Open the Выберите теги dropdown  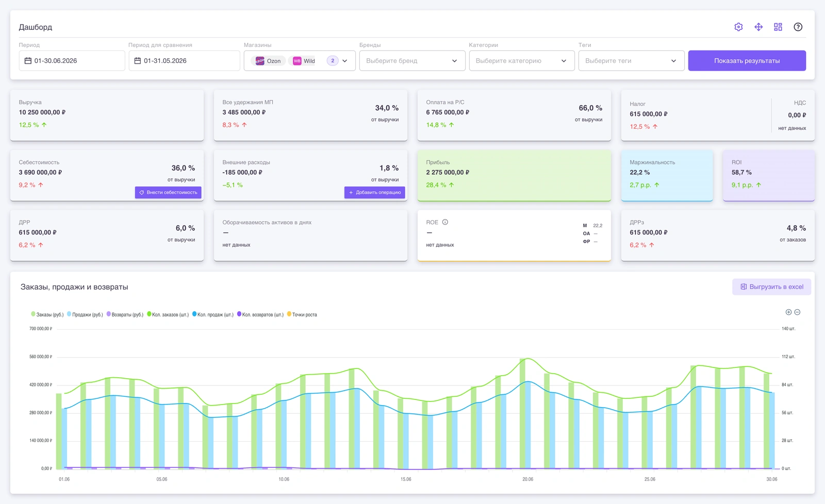click(631, 61)
